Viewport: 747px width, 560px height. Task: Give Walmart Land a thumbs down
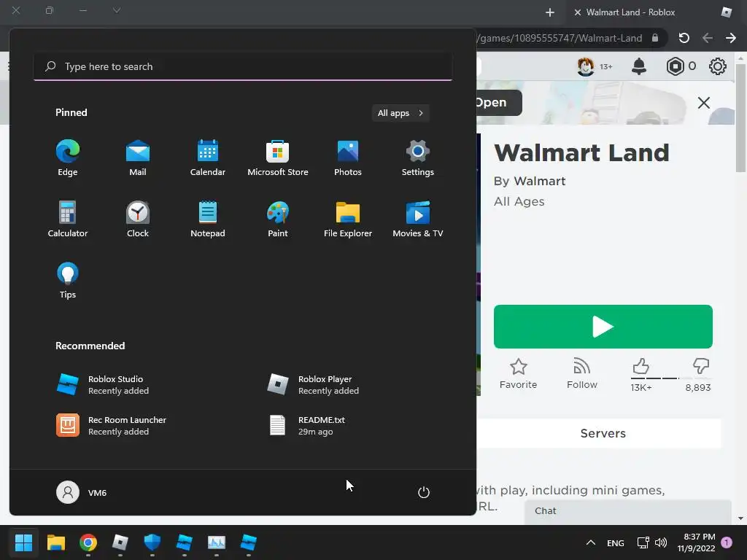[x=701, y=367]
